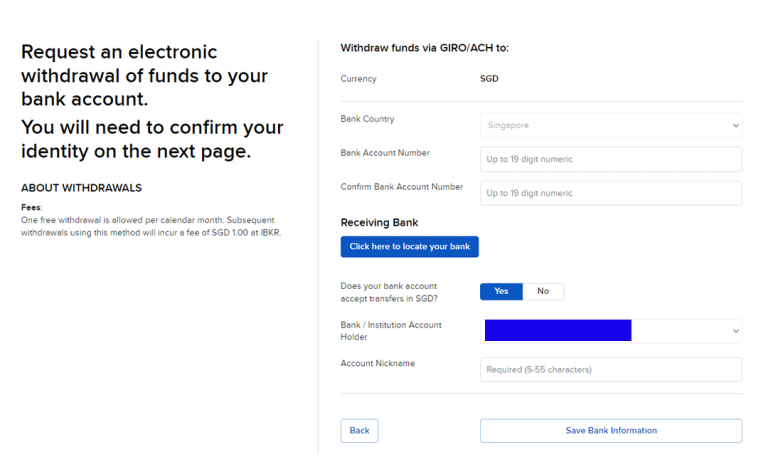Click the 'Bank Account Number' label text
Viewport: 768px width, 462px height.
click(385, 153)
